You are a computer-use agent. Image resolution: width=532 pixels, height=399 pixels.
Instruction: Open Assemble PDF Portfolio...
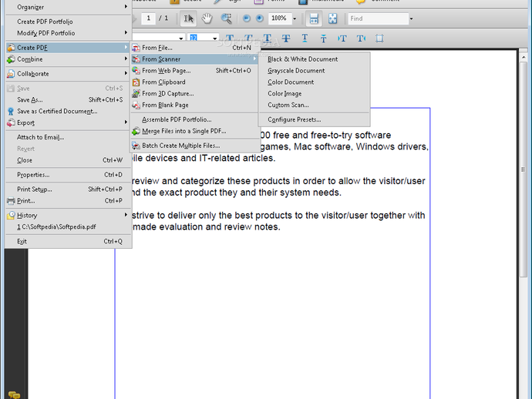click(195, 119)
